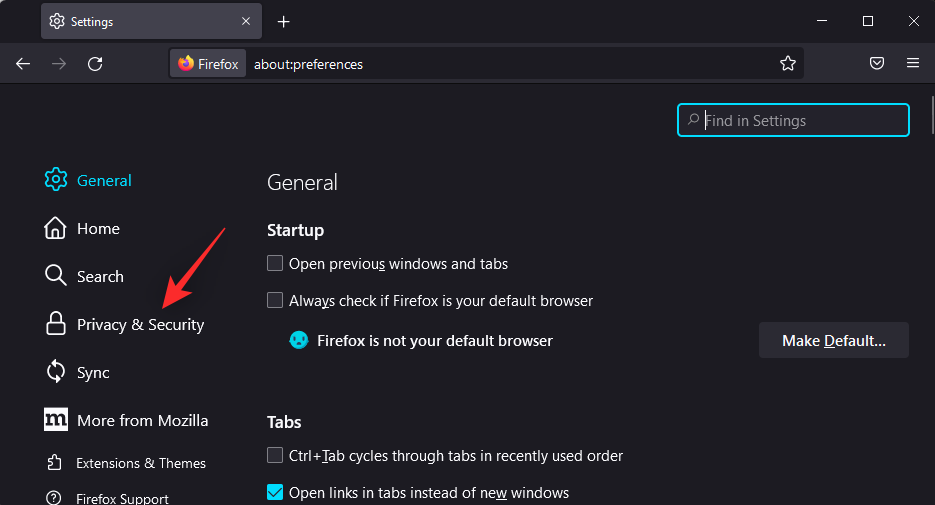Uncheck Open links in tabs instead of windows
This screenshot has height=505, width=935.
click(275, 492)
